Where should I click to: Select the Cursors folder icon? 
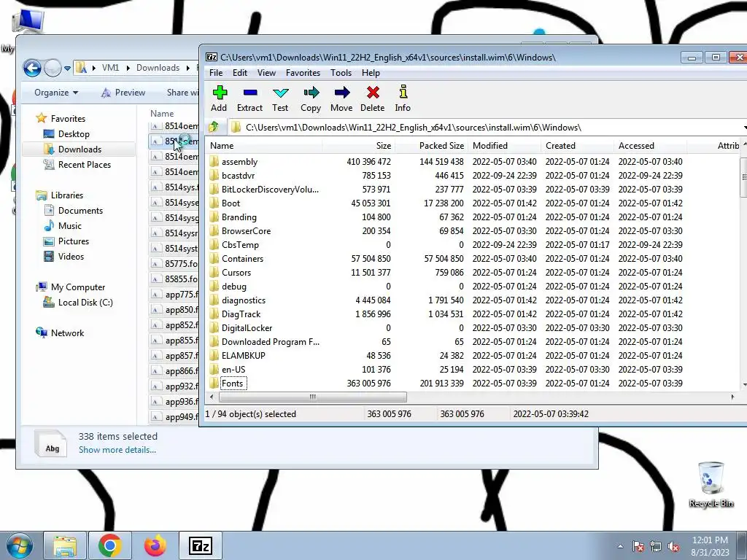tap(214, 273)
